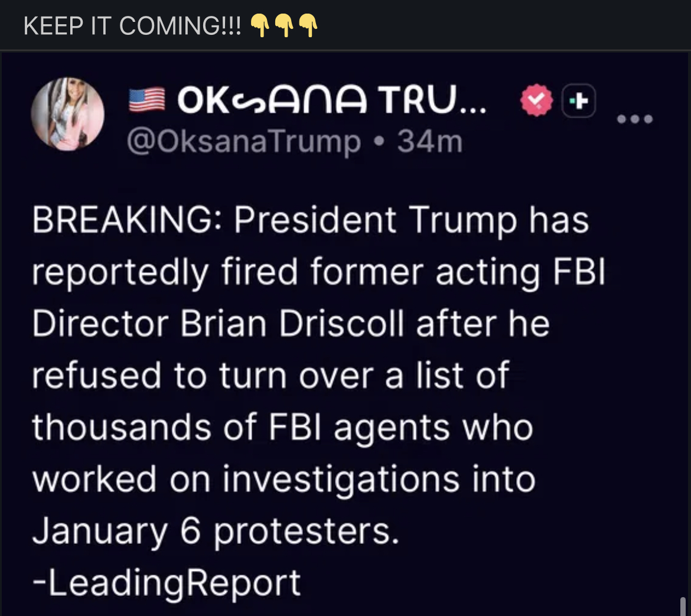The width and height of the screenshot is (691, 616).
Task: Open the OksanaTrump profile picture
Action: pos(68,113)
